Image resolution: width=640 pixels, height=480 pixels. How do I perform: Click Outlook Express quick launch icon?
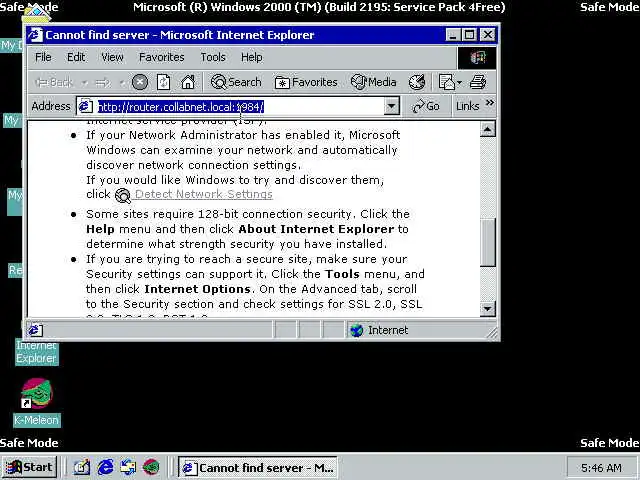click(128, 467)
